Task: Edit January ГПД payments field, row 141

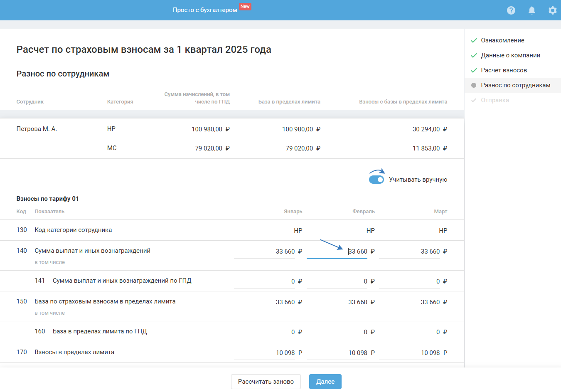Action: tap(265, 281)
